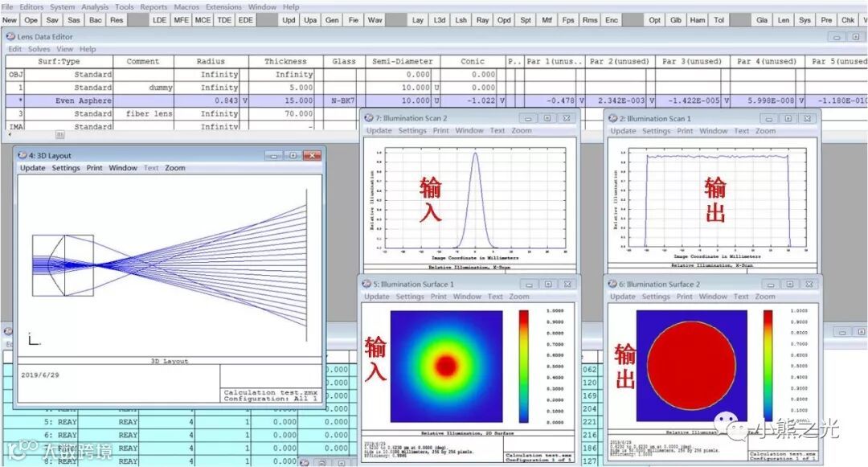Screen dimensions: 868x467
Task: Open the LDE lens data editor button
Action: tap(159, 20)
